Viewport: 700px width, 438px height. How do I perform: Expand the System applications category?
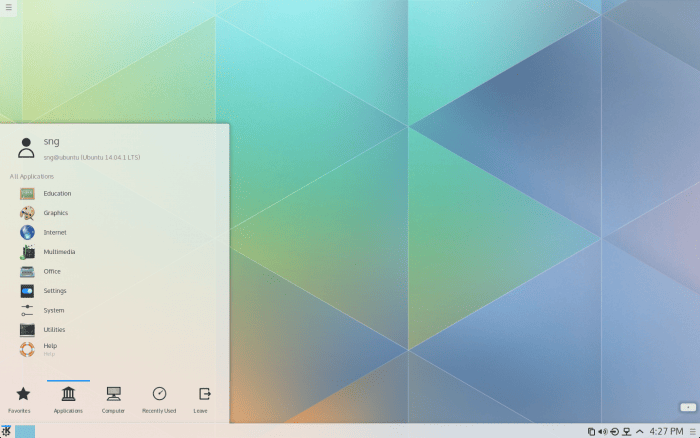pyautogui.click(x=55, y=310)
